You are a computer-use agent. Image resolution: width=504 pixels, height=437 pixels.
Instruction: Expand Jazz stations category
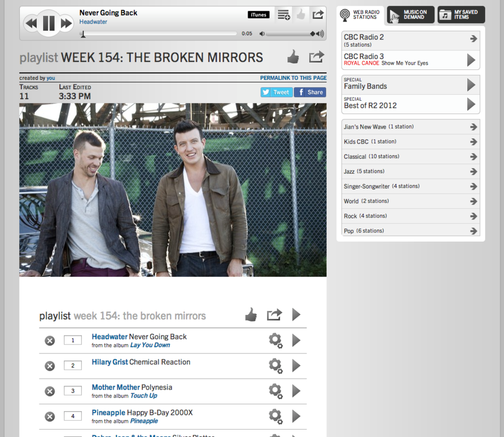[411, 171]
